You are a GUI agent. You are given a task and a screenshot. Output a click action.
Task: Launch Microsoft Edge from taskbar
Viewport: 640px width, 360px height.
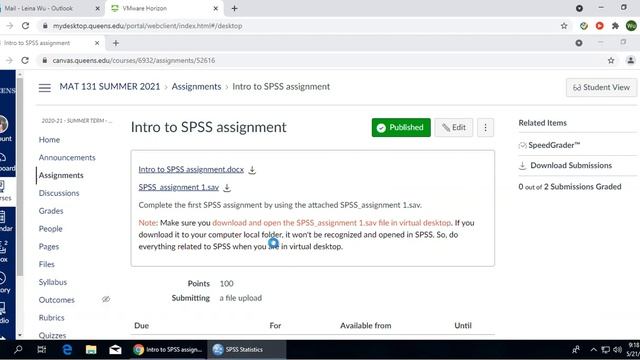67,350
